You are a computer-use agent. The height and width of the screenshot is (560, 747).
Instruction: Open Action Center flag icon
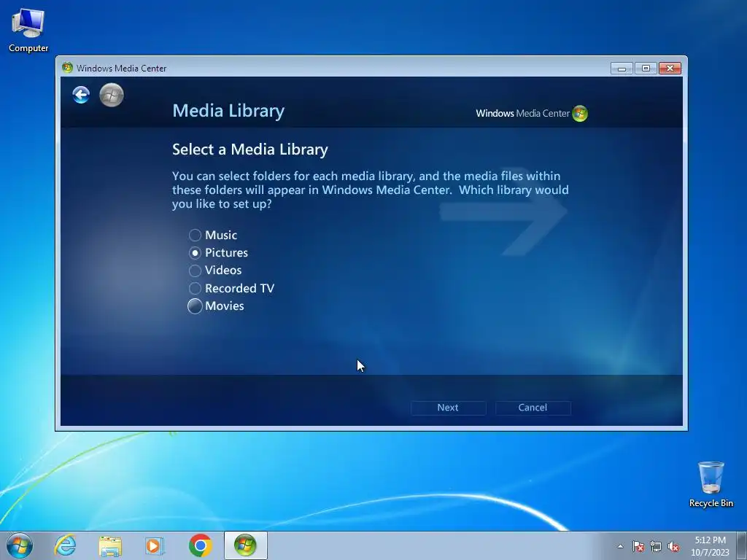pyautogui.click(x=638, y=546)
